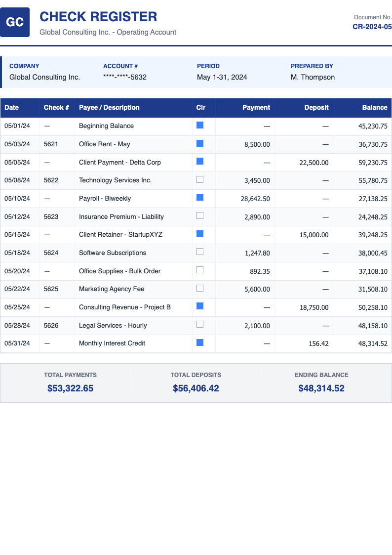Click date 05/15/24
This screenshot has height=555, width=392.
coord(17,235)
